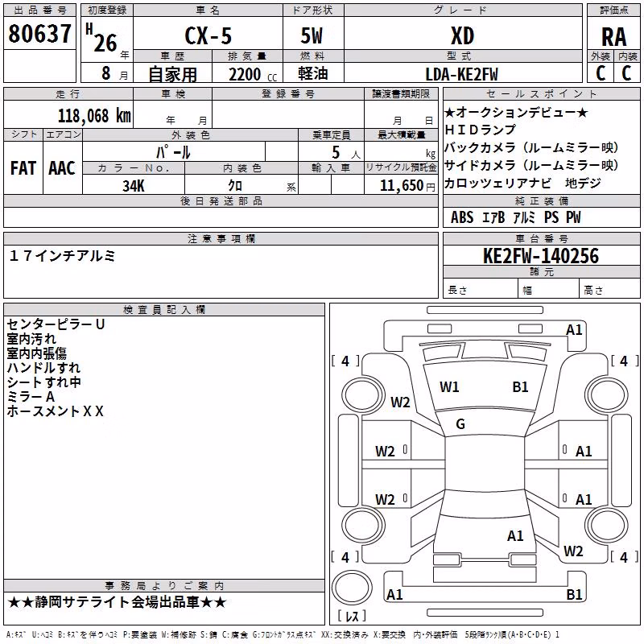Viewport: 644px width, 644px height.
Task: Select the W2 mark on the front fender
Action: (x=400, y=402)
